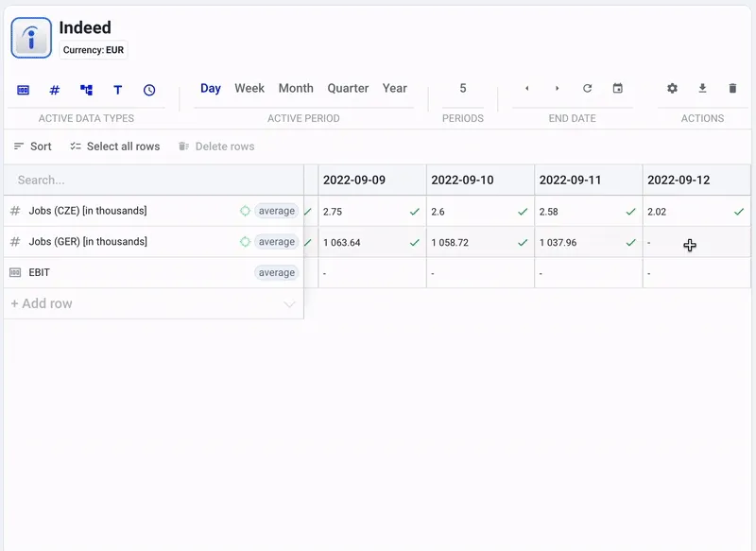Click checkmark in 2.58 cell
Image resolution: width=756 pixels, height=551 pixels.
tap(630, 212)
